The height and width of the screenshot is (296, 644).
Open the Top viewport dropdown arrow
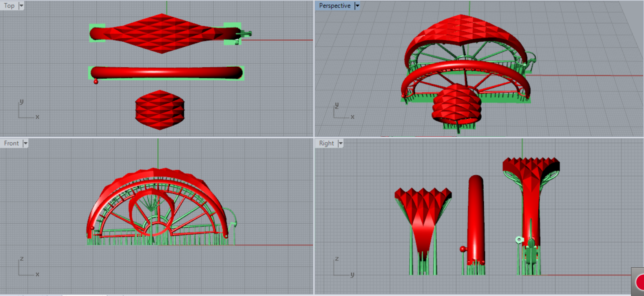coord(21,6)
